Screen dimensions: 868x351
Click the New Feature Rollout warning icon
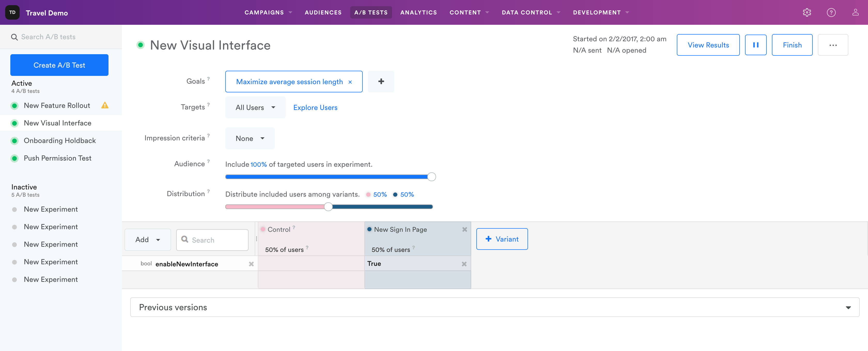(105, 106)
